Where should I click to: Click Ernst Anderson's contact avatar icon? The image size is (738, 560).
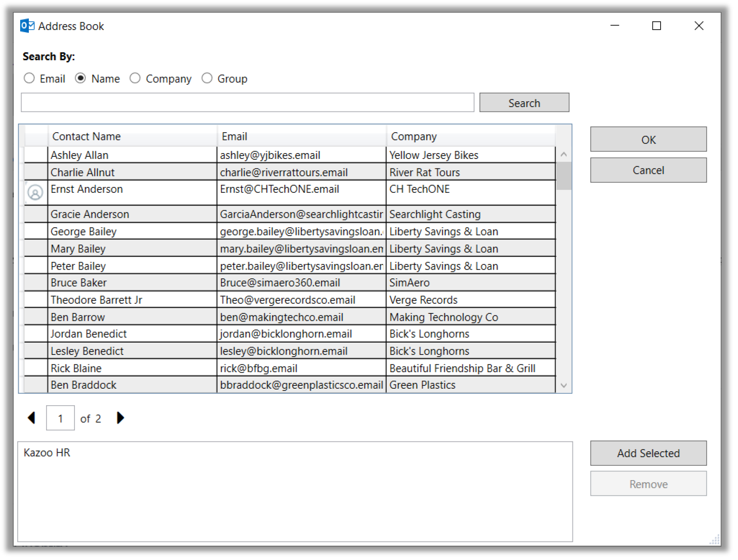point(35,192)
